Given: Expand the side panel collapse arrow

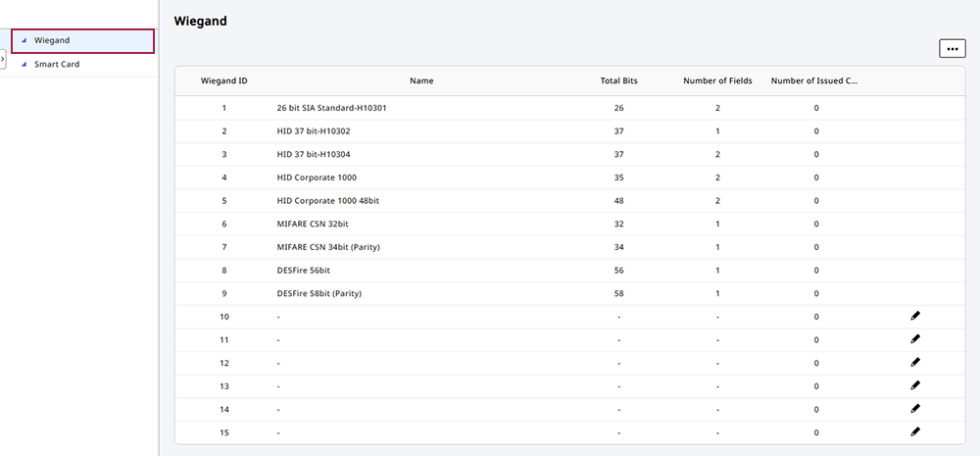Looking at the screenshot, I should click(x=3, y=60).
